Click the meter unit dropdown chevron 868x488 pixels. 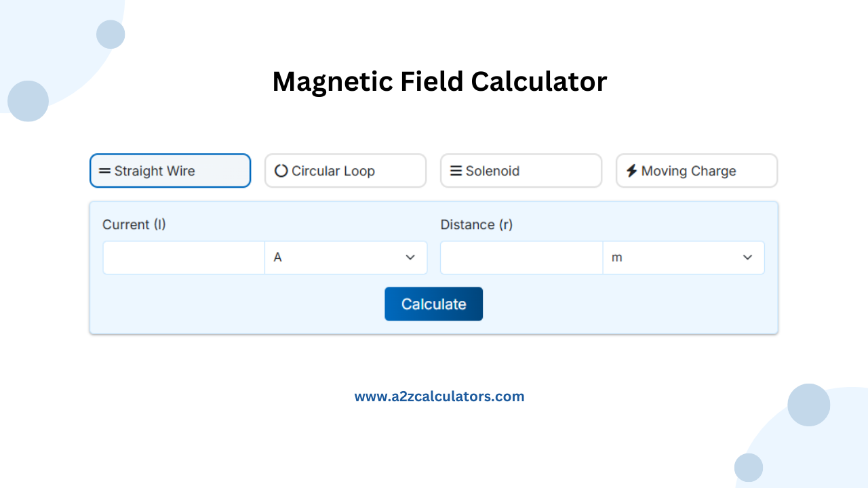pos(747,258)
